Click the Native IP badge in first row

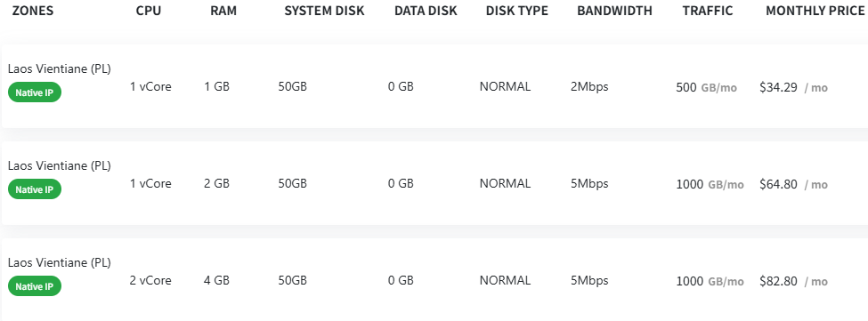(35, 92)
